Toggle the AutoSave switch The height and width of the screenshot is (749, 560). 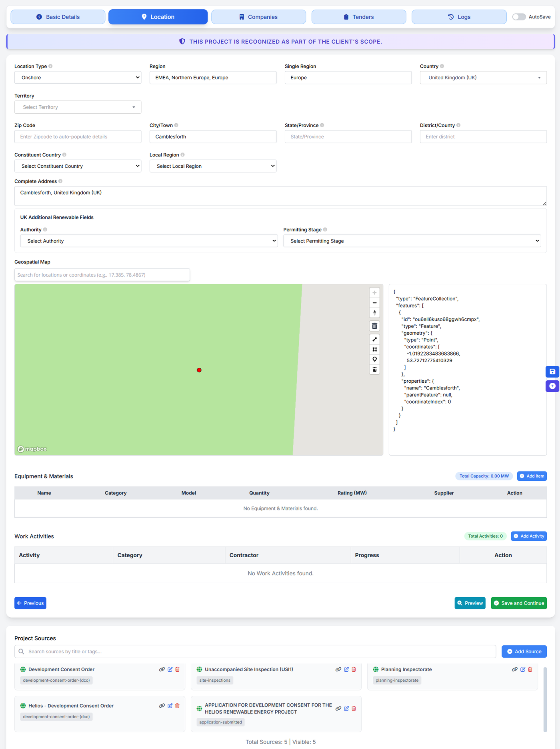[519, 17]
